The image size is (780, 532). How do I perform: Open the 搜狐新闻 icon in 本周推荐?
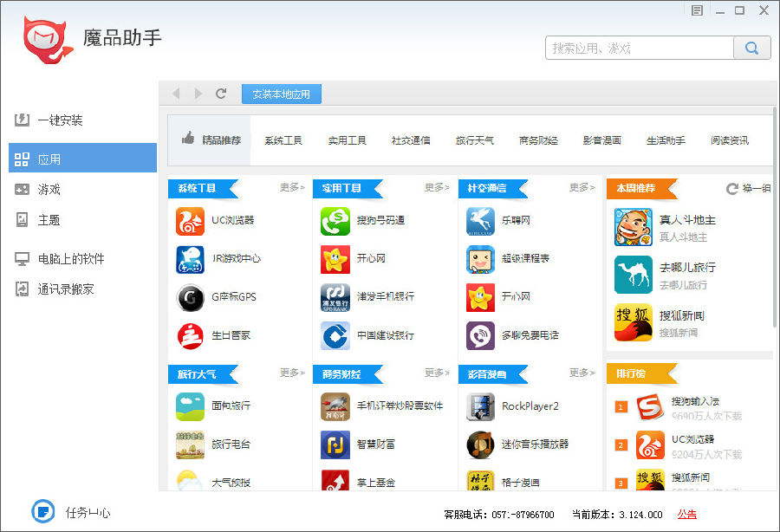[634, 322]
